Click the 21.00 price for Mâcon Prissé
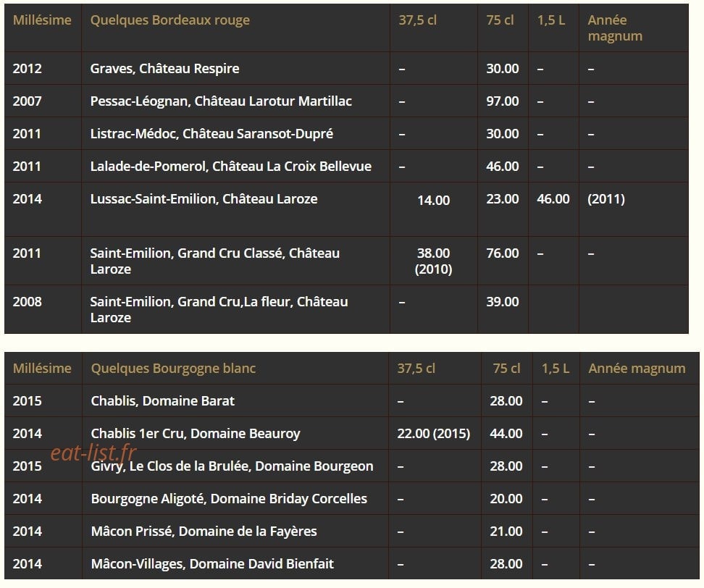 [506, 532]
